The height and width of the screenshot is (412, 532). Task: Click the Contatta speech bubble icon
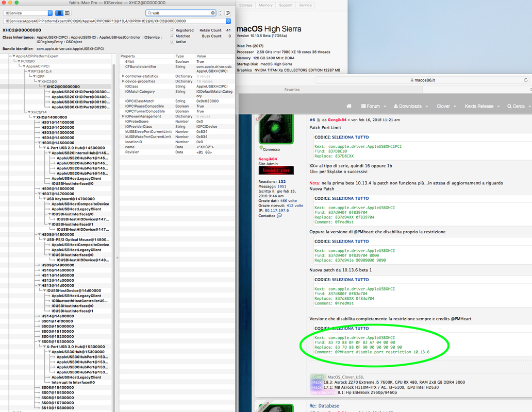point(279,215)
